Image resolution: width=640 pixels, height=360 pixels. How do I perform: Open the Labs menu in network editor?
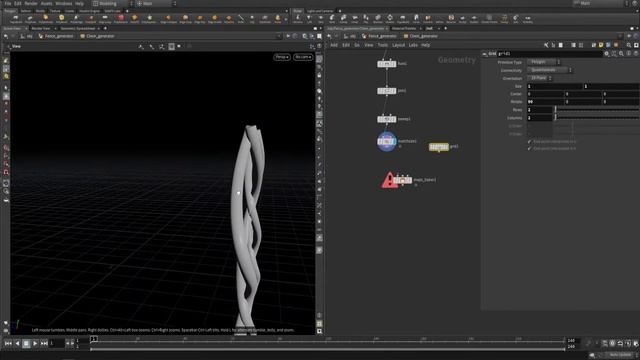pyautogui.click(x=413, y=45)
